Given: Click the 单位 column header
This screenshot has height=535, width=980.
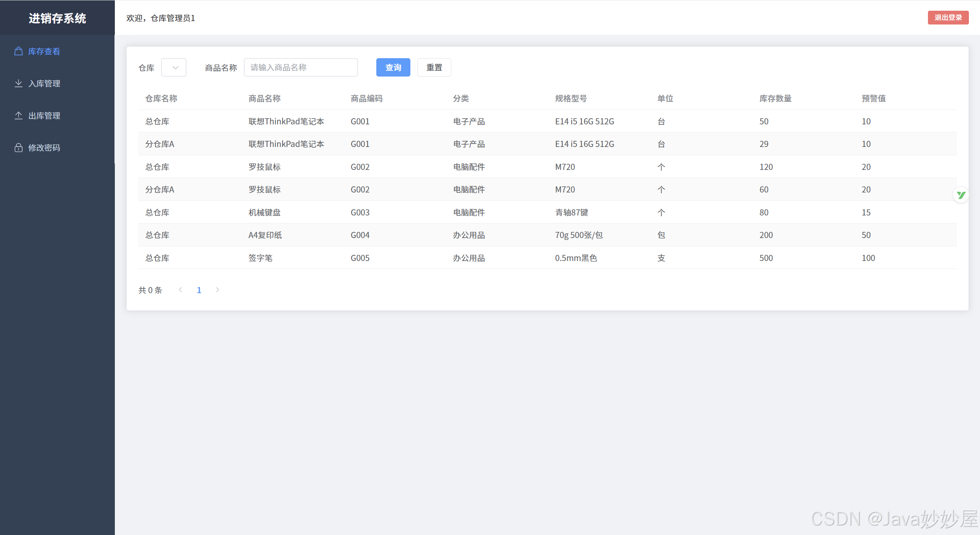Looking at the screenshot, I should (x=665, y=98).
